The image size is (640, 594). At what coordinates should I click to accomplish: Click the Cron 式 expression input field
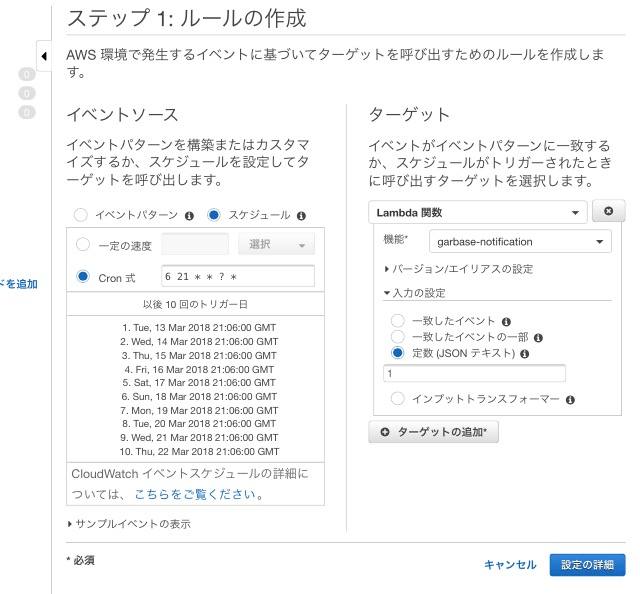[x=237, y=277]
